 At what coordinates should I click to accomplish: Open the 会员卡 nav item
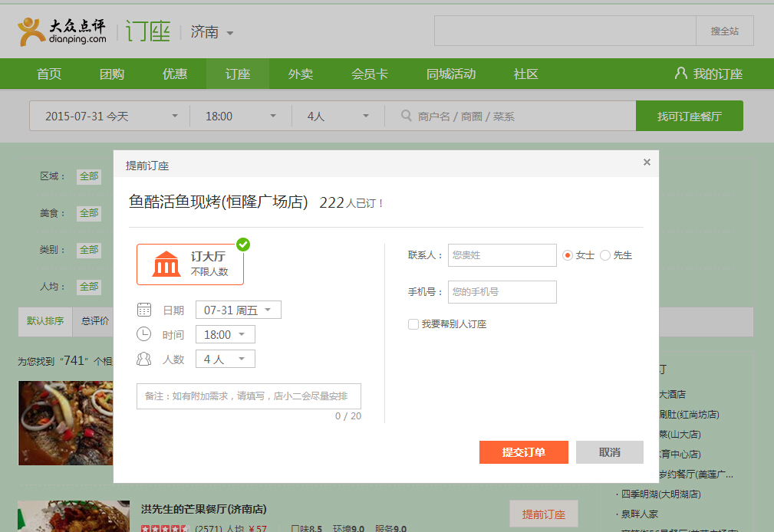tap(370, 74)
